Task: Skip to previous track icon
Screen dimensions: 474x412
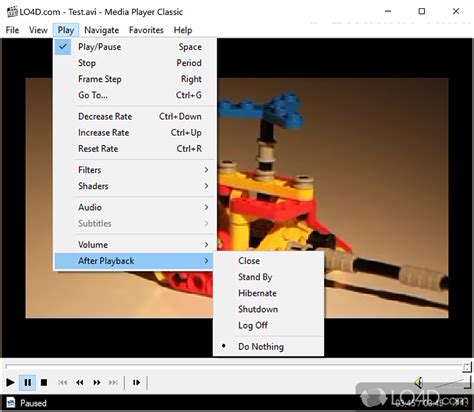Action: tap(62, 382)
